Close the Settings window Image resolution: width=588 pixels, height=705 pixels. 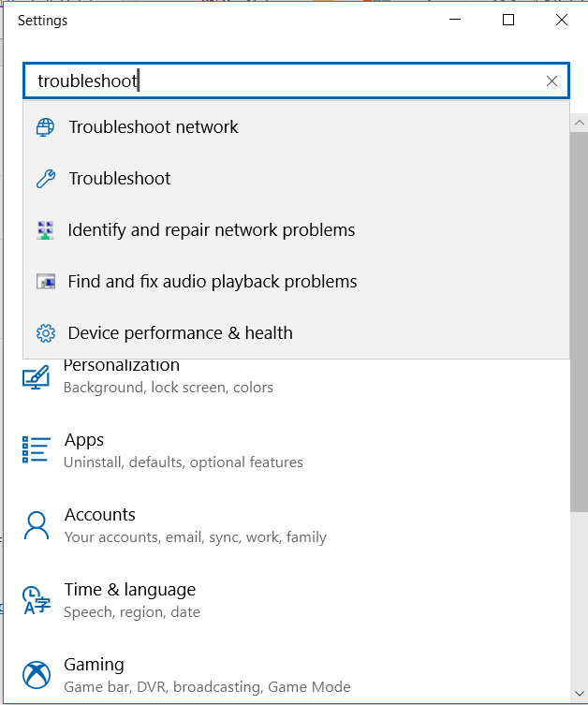[562, 20]
